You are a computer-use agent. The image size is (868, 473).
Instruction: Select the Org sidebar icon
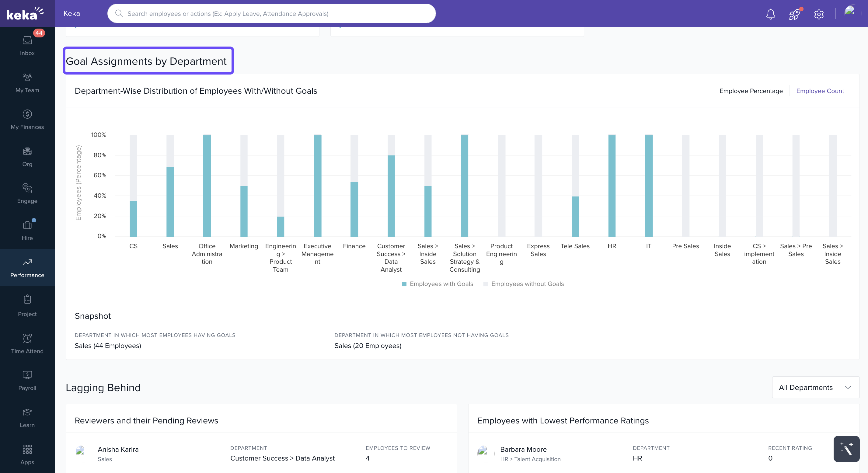pos(27,156)
